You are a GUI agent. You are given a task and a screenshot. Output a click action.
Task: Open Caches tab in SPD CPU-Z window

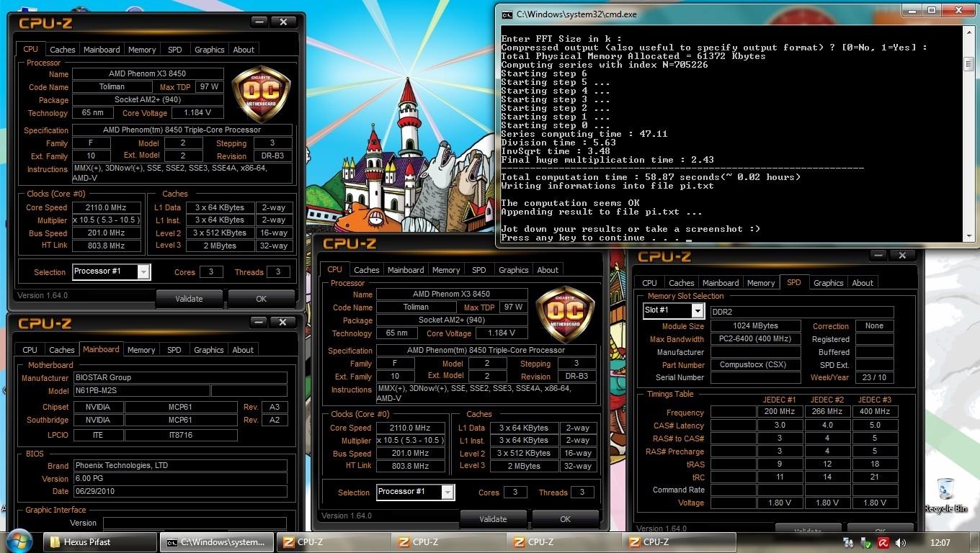coord(682,283)
